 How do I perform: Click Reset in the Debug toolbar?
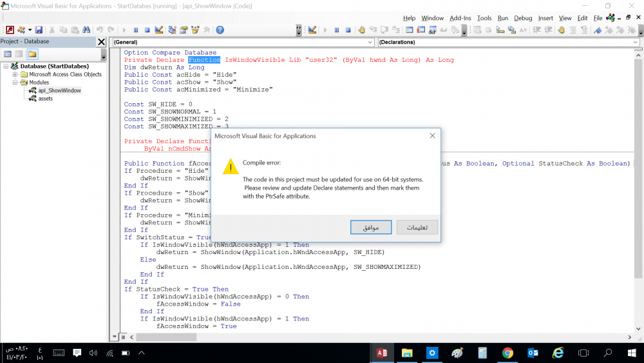348,30
